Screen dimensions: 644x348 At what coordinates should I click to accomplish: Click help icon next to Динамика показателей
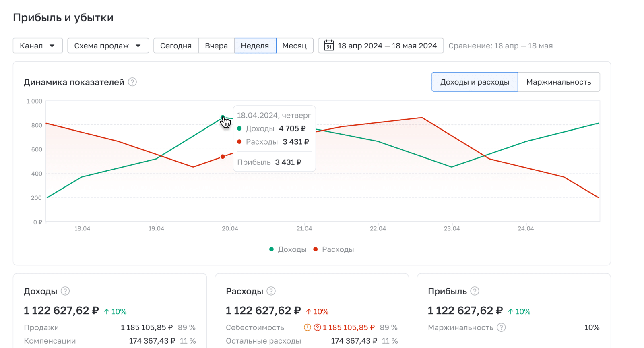(x=132, y=82)
